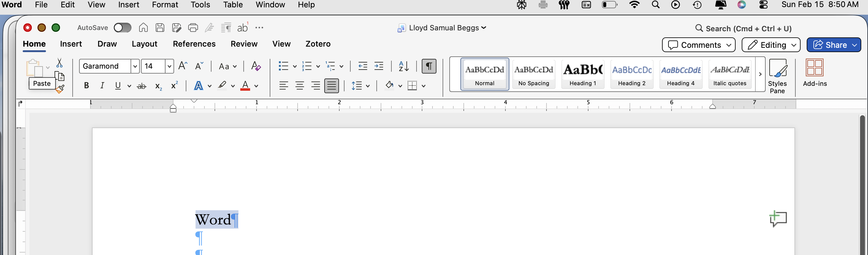Screen dimensions: 868x255
Task: Click the Search field in title bar
Action: (x=743, y=29)
